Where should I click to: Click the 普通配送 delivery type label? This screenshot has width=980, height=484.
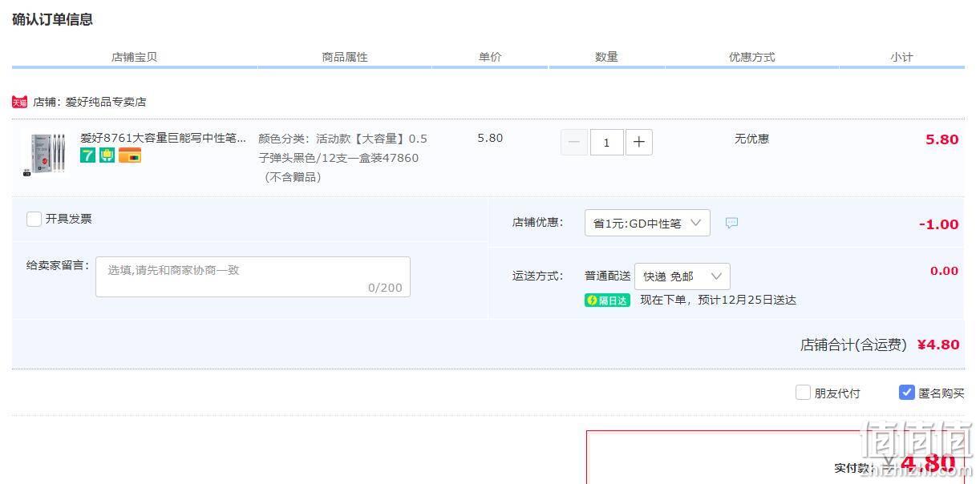point(608,276)
